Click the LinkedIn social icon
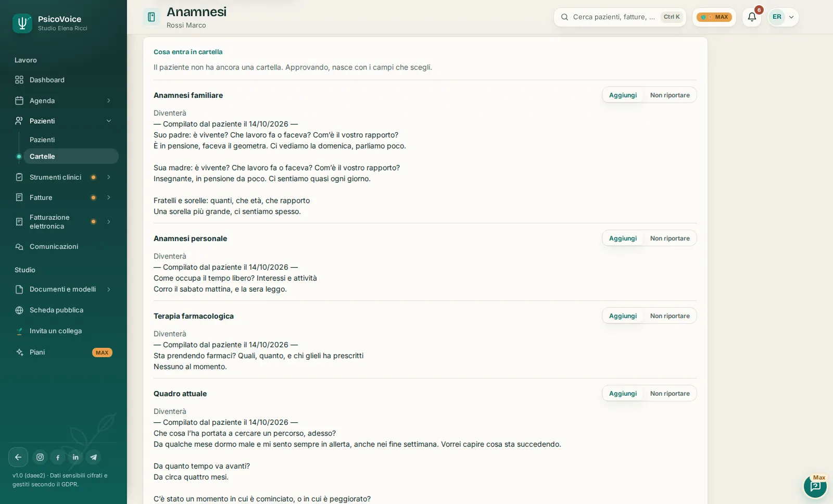This screenshot has height=504, width=833. tap(75, 457)
